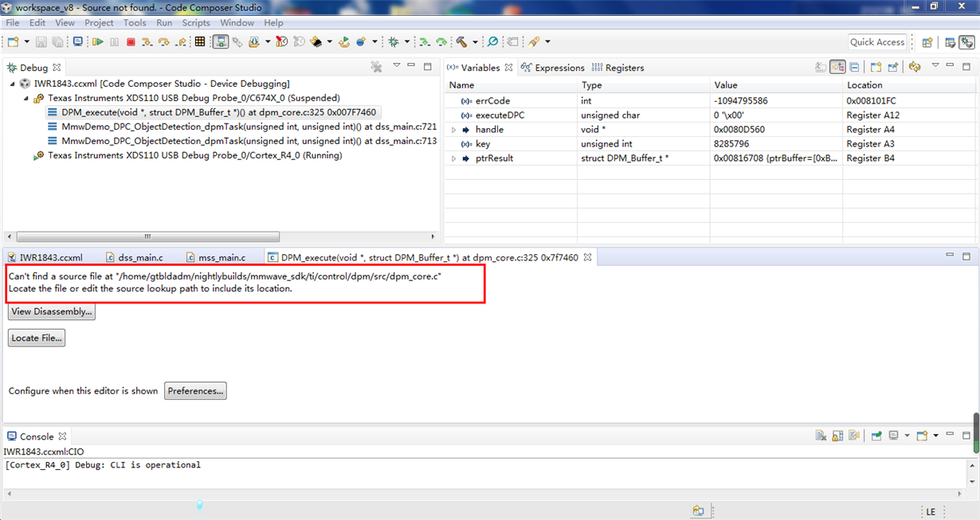Switch to the Expressions tab
Viewport: 980px width, 520px height.
click(553, 68)
